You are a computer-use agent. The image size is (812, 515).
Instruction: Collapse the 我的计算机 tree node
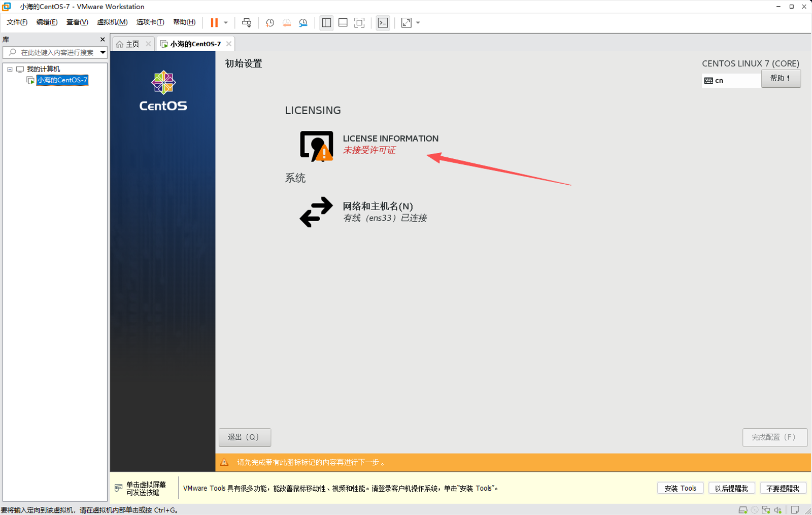pos(10,69)
